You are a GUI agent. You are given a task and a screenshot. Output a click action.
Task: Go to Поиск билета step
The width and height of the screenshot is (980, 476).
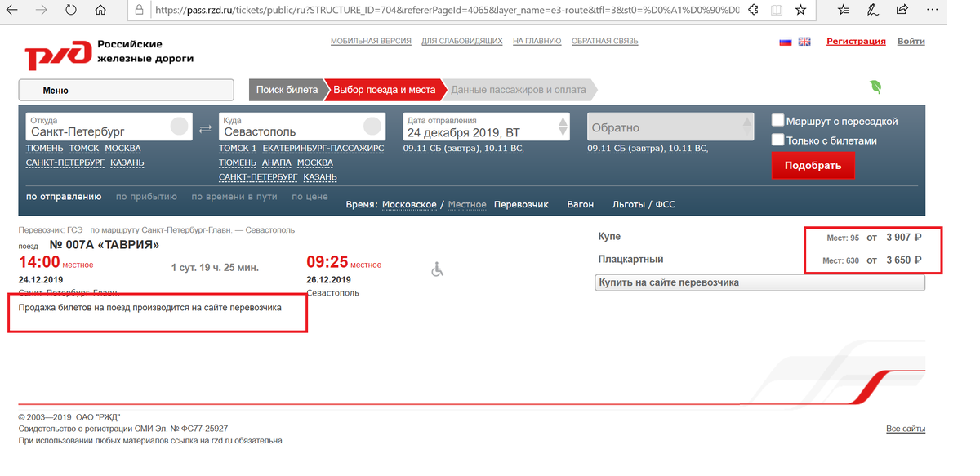[287, 90]
